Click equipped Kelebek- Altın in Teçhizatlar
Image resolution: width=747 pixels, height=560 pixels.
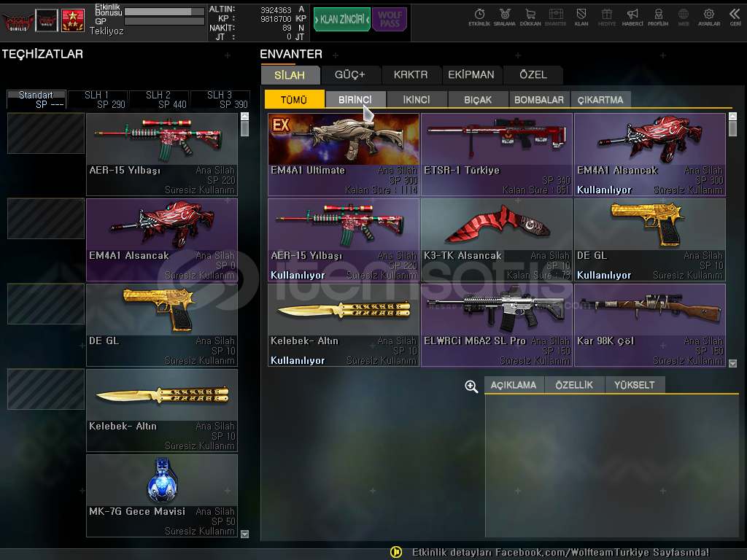click(x=162, y=410)
